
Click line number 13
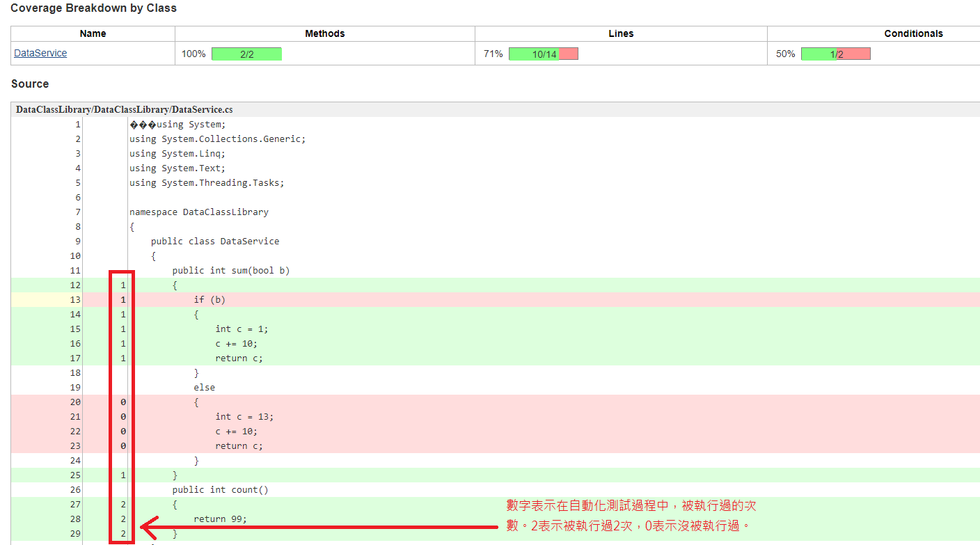[x=75, y=300]
